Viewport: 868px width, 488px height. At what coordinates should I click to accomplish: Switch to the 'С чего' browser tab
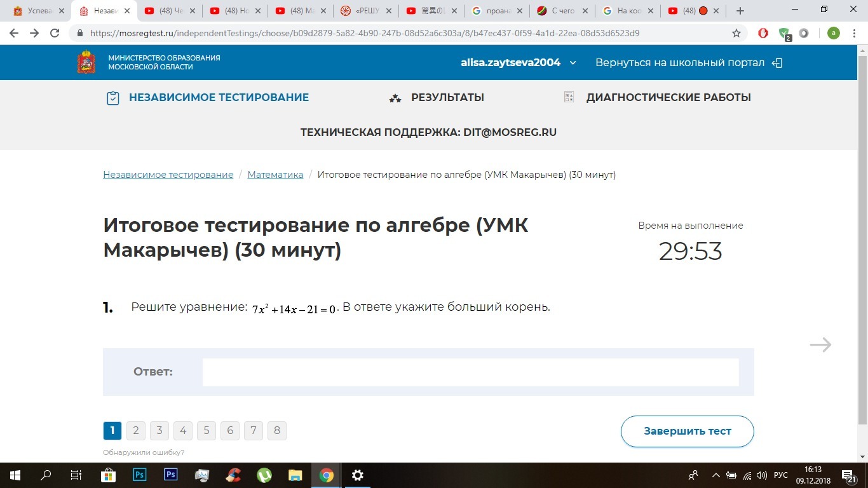tap(562, 11)
